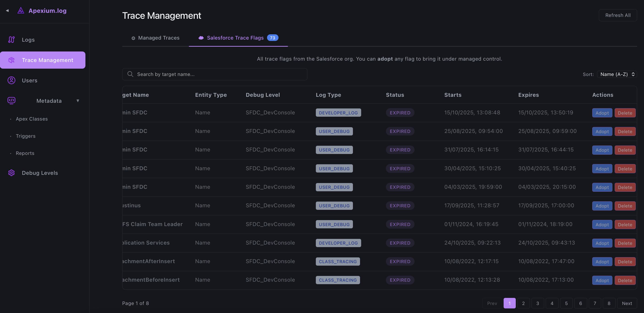The height and width of the screenshot is (313, 644).
Task: Click the Logs sidebar icon
Action: tap(11, 40)
